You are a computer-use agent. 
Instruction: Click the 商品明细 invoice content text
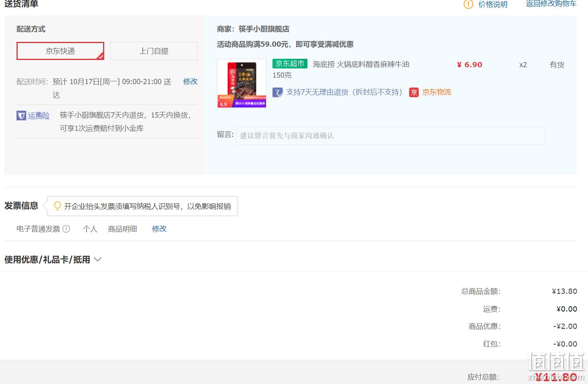click(x=122, y=229)
